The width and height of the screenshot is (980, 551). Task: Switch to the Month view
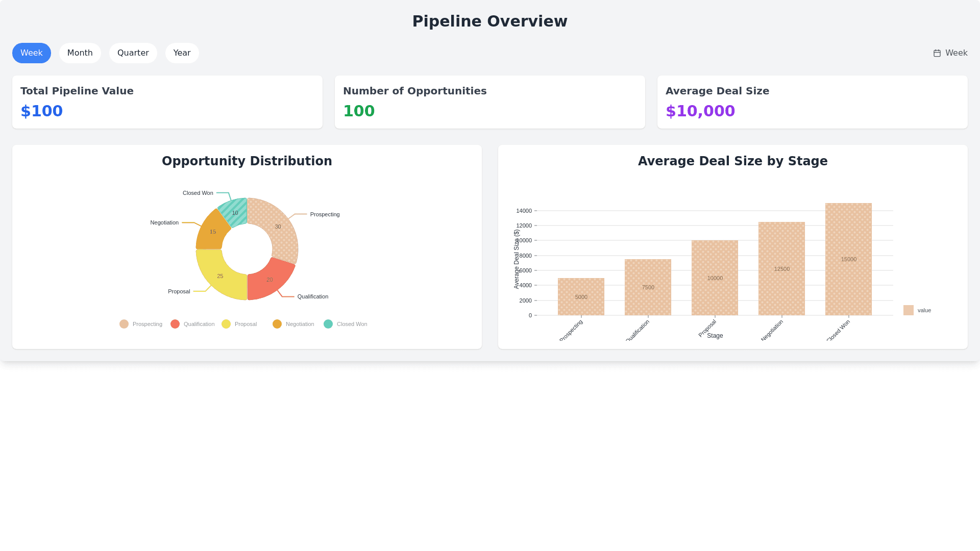[80, 53]
